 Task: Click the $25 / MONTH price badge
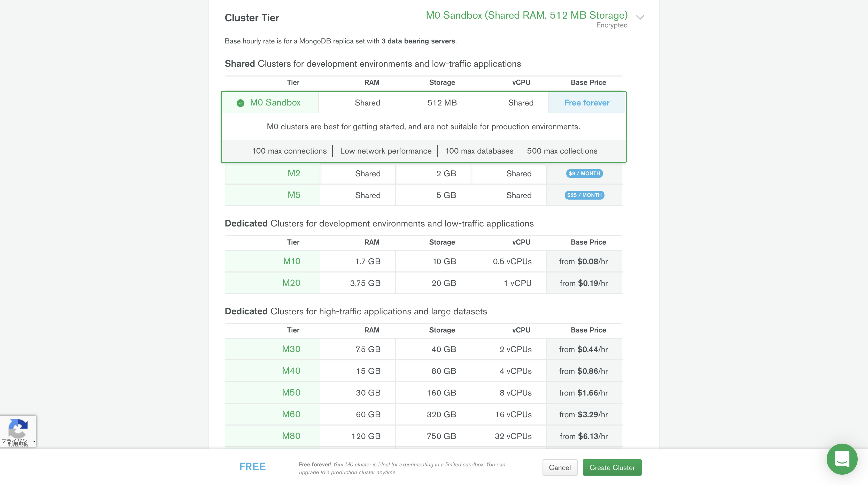click(584, 195)
